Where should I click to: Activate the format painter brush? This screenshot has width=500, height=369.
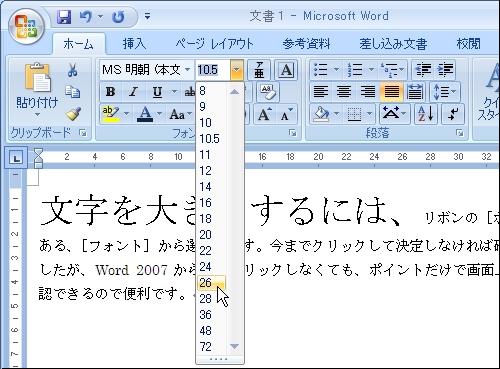[73, 113]
